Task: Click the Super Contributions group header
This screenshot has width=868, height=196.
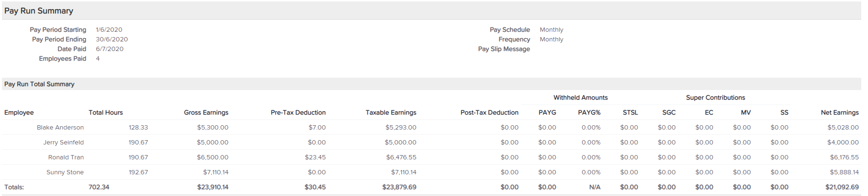Action: tap(715, 97)
